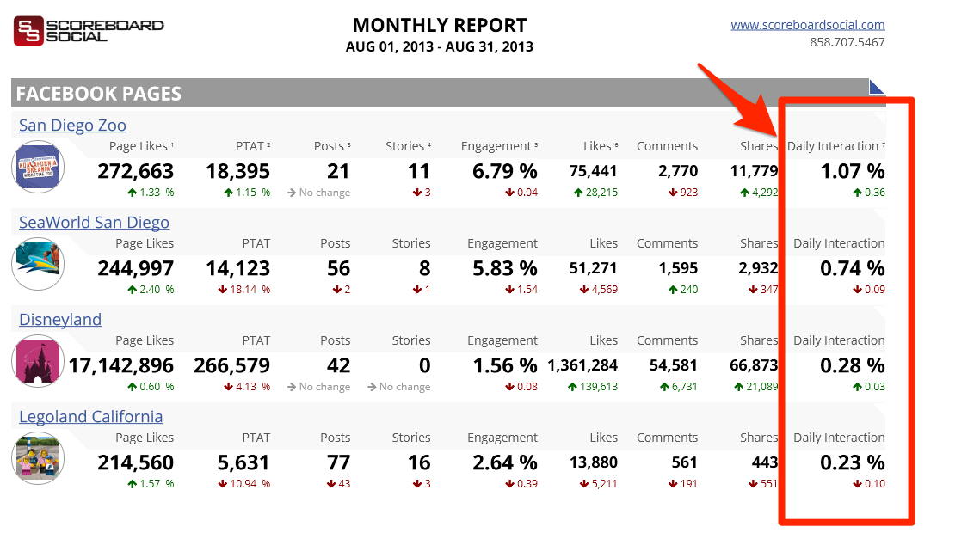Viewport: 980px width, 539px height.
Task: Click SeaWorld's posts count 56
Action: pos(338,268)
